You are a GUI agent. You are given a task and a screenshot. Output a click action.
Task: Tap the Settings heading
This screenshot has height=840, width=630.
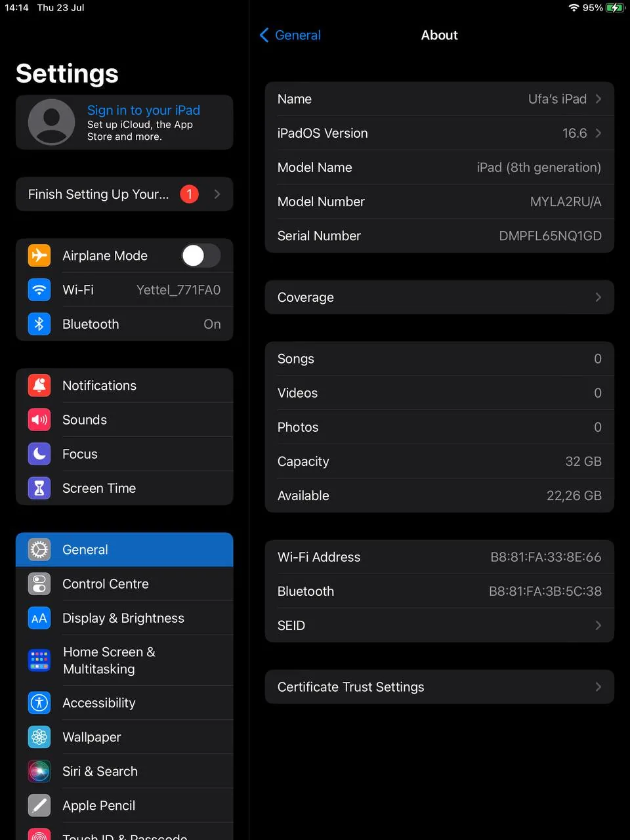pos(67,73)
